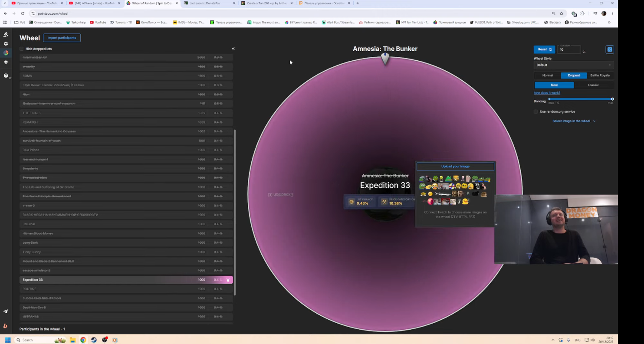Reload the page with the browser refresh icon
The height and width of the screenshot is (344, 644).
(23, 13)
